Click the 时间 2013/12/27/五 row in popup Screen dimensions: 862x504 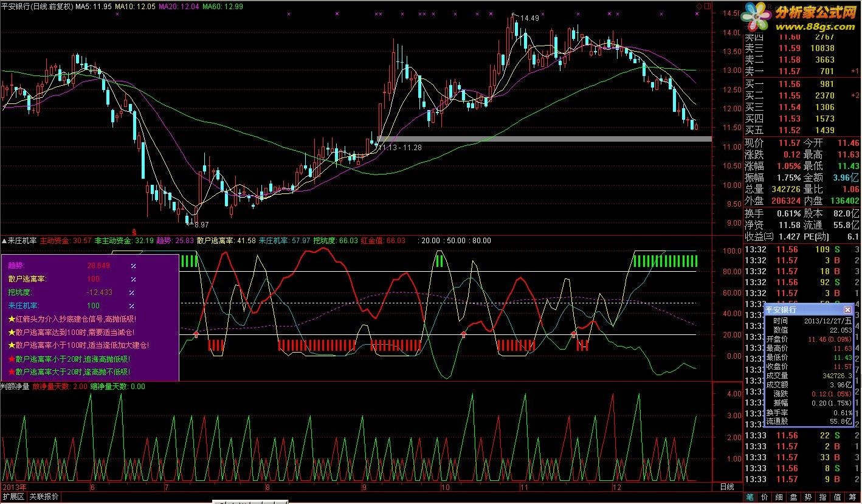coord(809,321)
